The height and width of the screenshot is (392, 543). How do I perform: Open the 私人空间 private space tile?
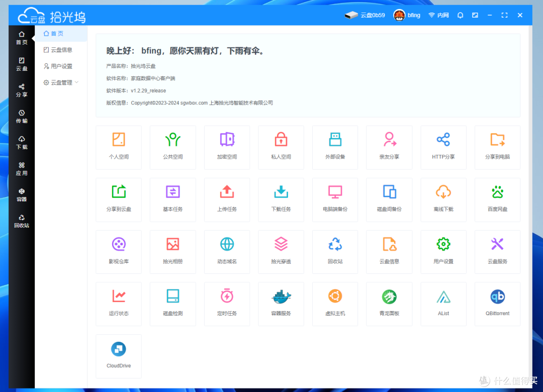281,147
